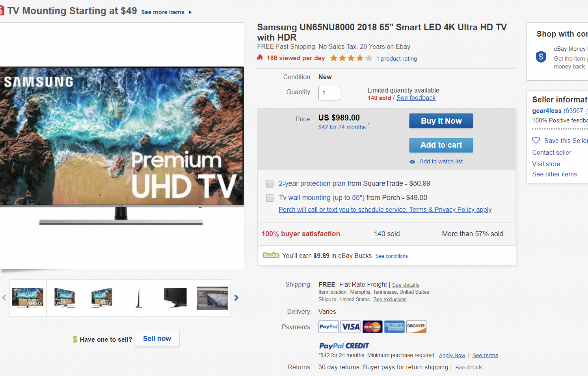The height and width of the screenshot is (376, 588).
Task: Click the heart icon to save this Seller
Action: pyautogui.click(x=536, y=140)
